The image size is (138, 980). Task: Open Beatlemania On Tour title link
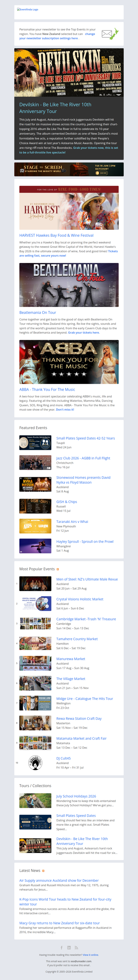click(38, 313)
